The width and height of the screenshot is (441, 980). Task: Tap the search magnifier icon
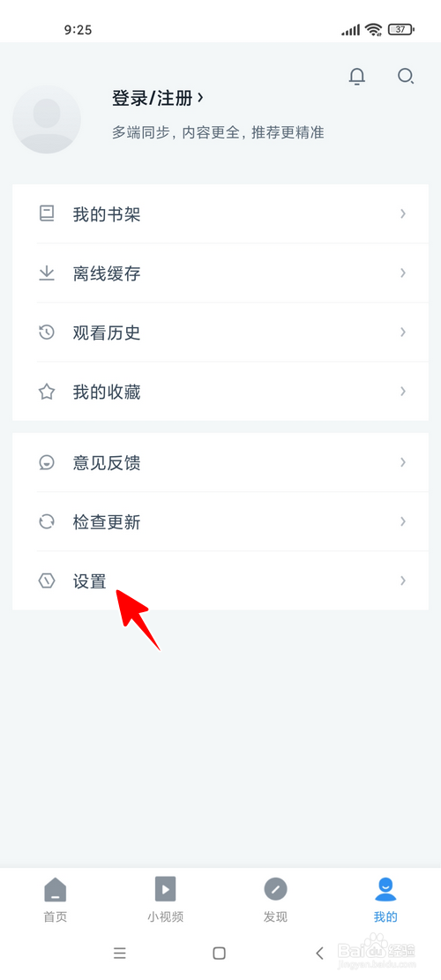(406, 76)
